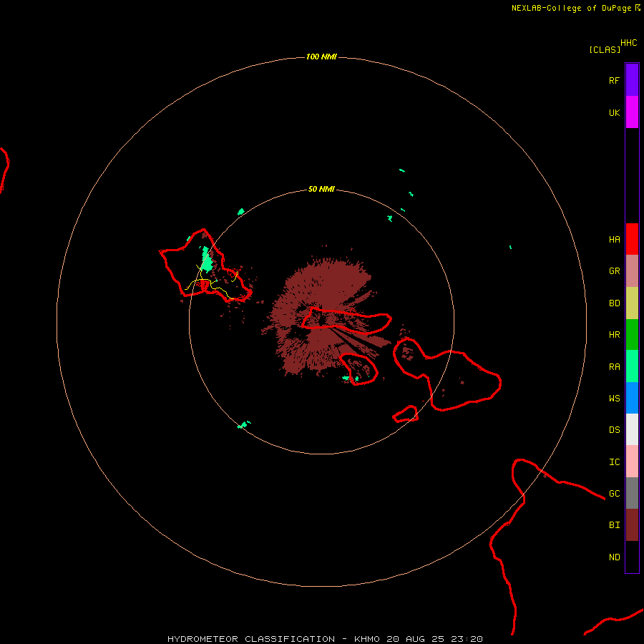
Task: Click the RF purple legend swatch
Action: tap(632, 80)
